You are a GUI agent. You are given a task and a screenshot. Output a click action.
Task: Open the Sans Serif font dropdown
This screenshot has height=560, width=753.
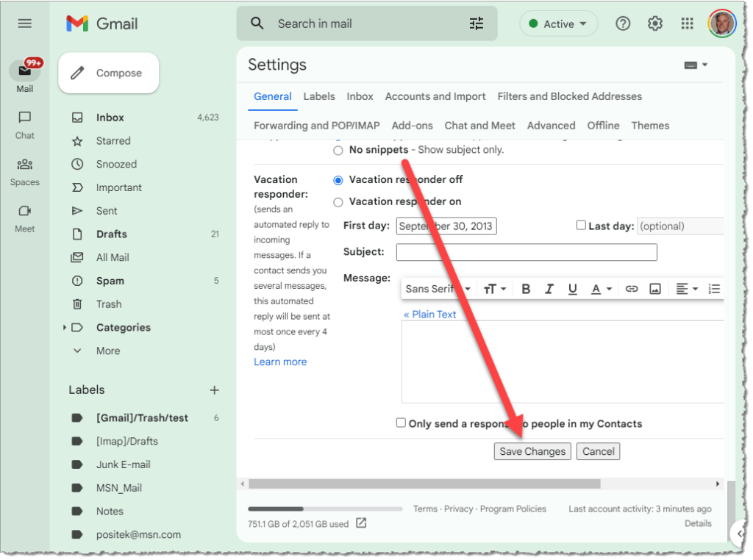[438, 289]
